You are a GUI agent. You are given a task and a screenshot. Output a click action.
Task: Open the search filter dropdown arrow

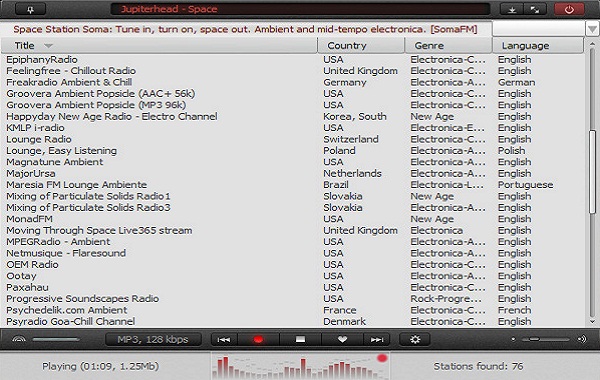coord(592,29)
